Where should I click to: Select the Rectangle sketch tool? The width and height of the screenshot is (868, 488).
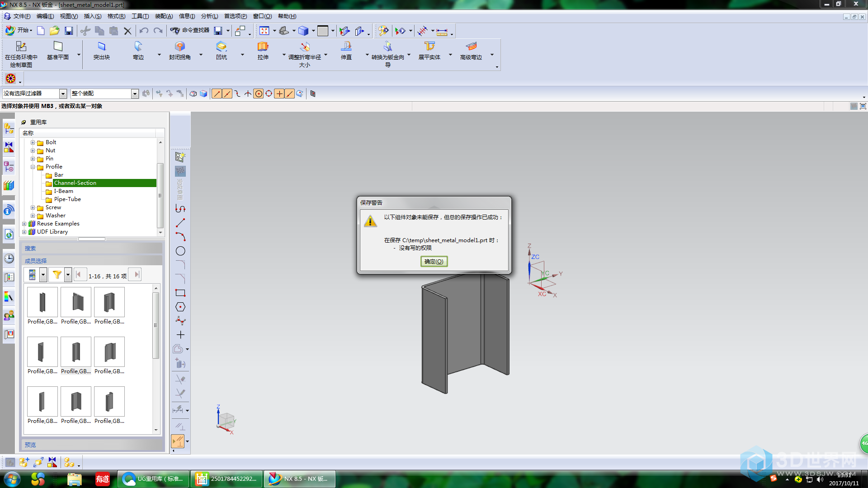coord(180,293)
